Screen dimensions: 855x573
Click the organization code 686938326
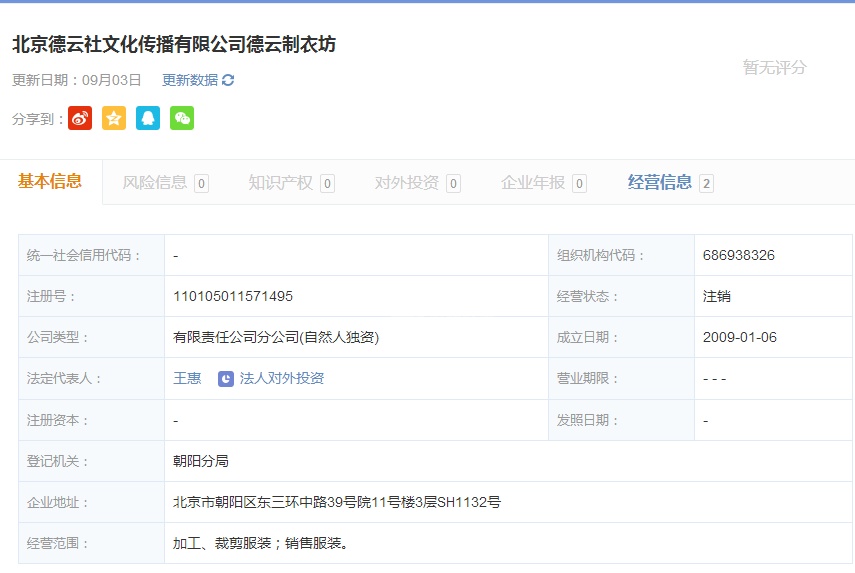pyautogui.click(x=739, y=255)
